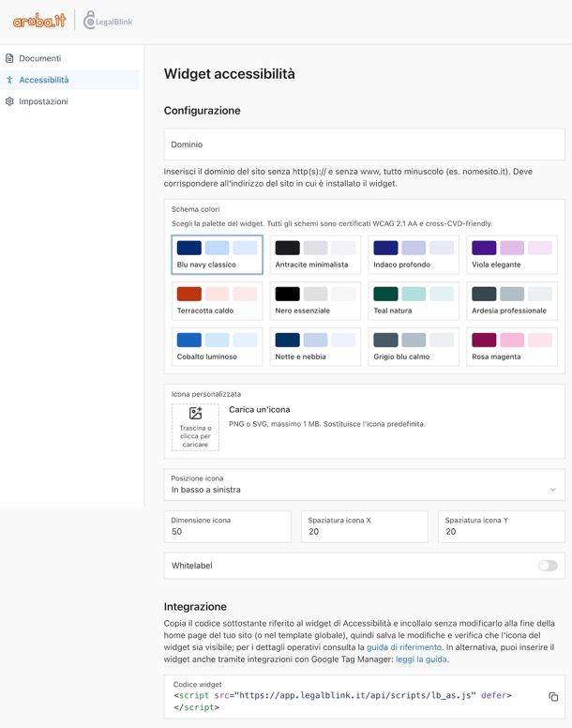The image size is (572, 728).
Task: Click the Spaziatura icona X field
Action: click(365, 526)
